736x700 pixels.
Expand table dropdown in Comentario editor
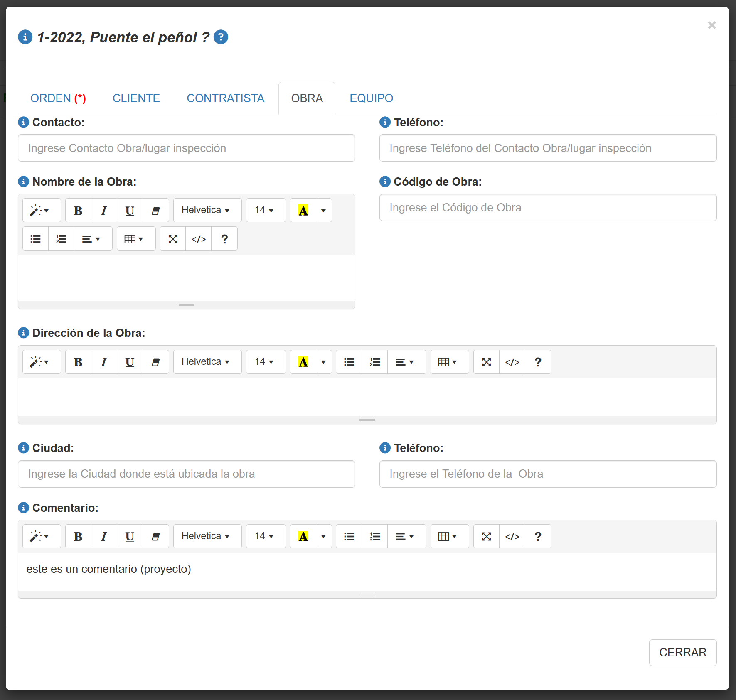pos(448,537)
